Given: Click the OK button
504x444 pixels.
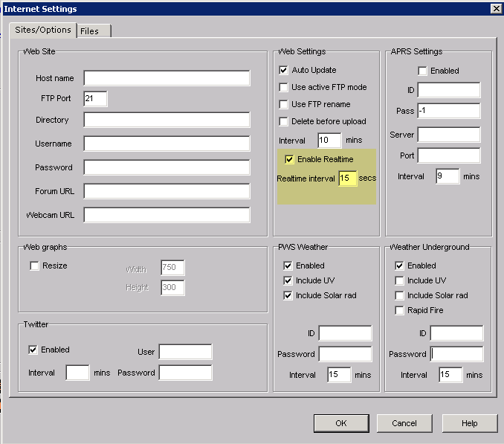Looking at the screenshot, I should pos(341,423).
